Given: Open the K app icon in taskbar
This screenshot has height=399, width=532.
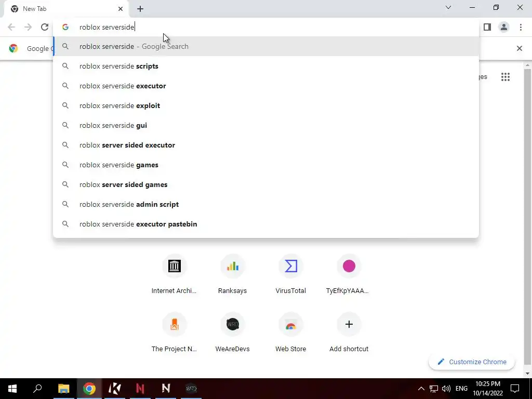Looking at the screenshot, I should 115,389.
